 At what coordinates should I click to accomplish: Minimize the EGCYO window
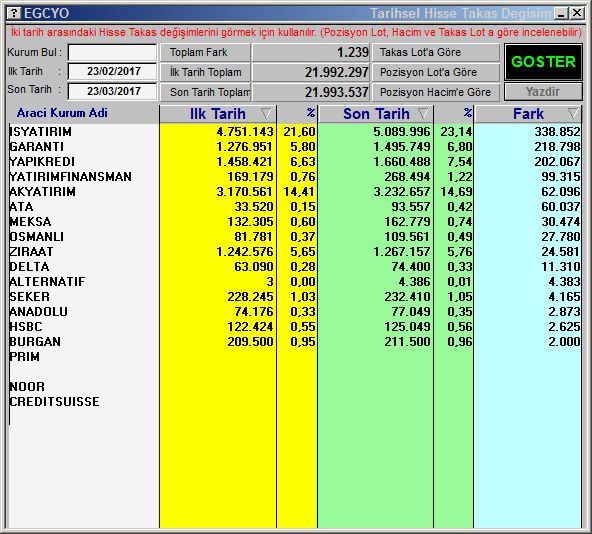pyautogui.click(x=561, y=14)
